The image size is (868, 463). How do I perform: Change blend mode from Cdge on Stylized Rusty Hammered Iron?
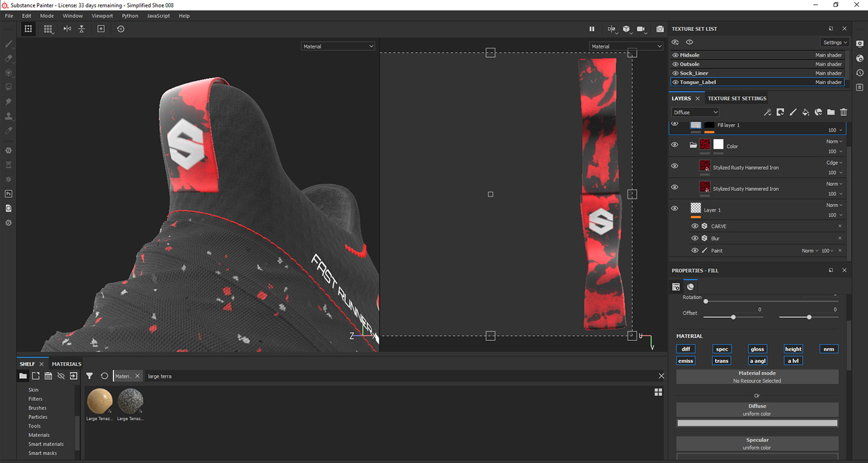click(834, 162)
